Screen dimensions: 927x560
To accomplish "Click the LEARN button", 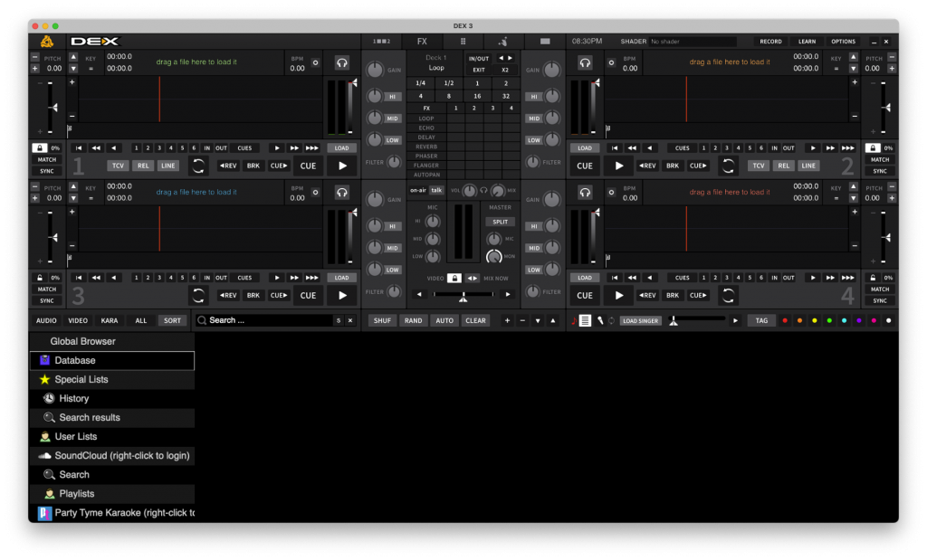I will tap(807, 42).
